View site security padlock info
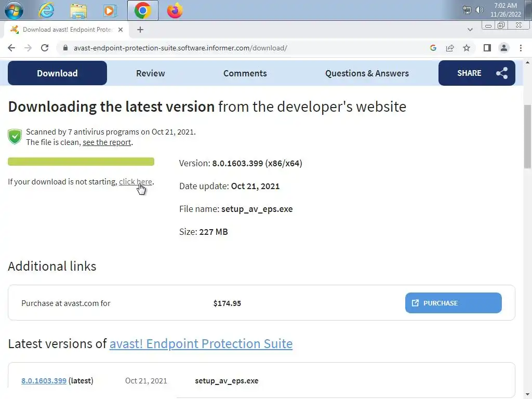Screen dimensions: 532x399 click(65, 48)
